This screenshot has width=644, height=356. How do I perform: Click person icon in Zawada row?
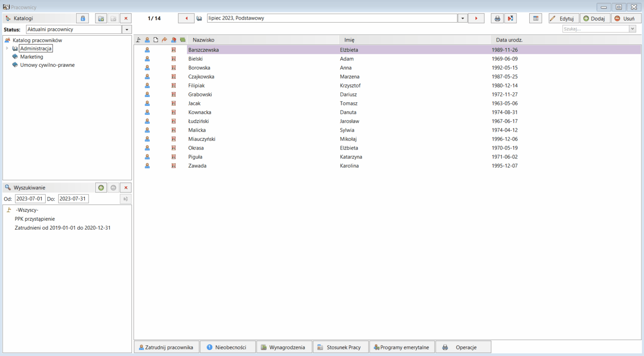click(x=147, y=166)
